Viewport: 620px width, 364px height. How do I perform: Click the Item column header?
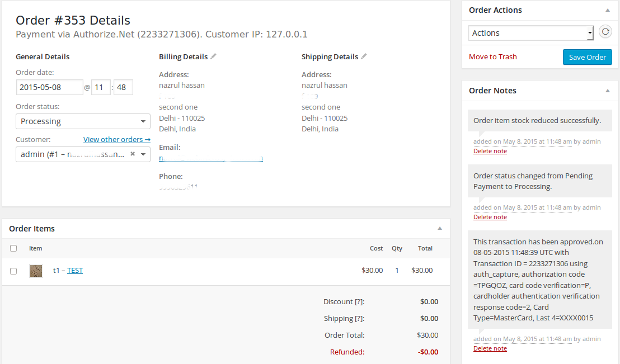click(36, 248)
